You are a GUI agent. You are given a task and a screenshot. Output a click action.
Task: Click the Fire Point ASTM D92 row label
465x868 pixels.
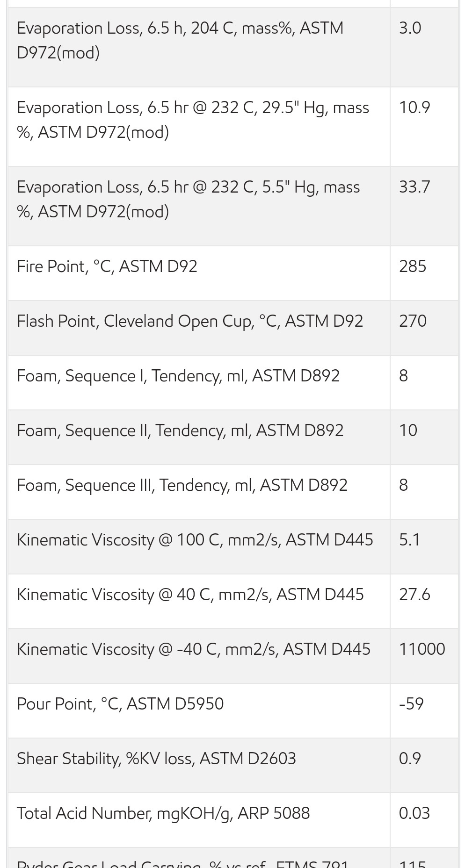(x=107, y=266)
